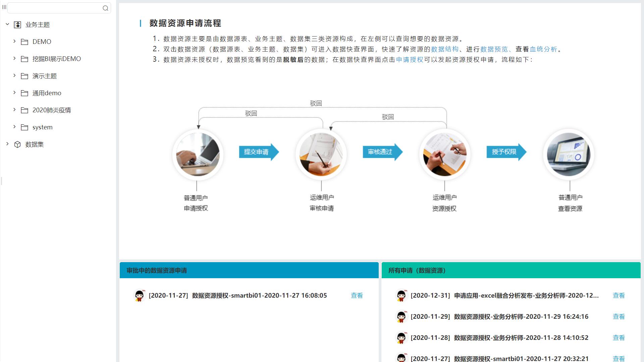
Task: Click the DEMO folder icon
Action: tap(24, 42)
